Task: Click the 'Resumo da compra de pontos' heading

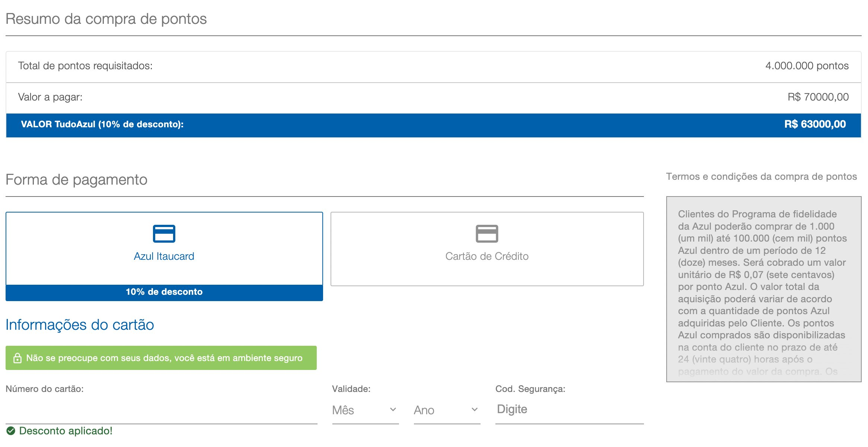Action: tap(106, 19)
